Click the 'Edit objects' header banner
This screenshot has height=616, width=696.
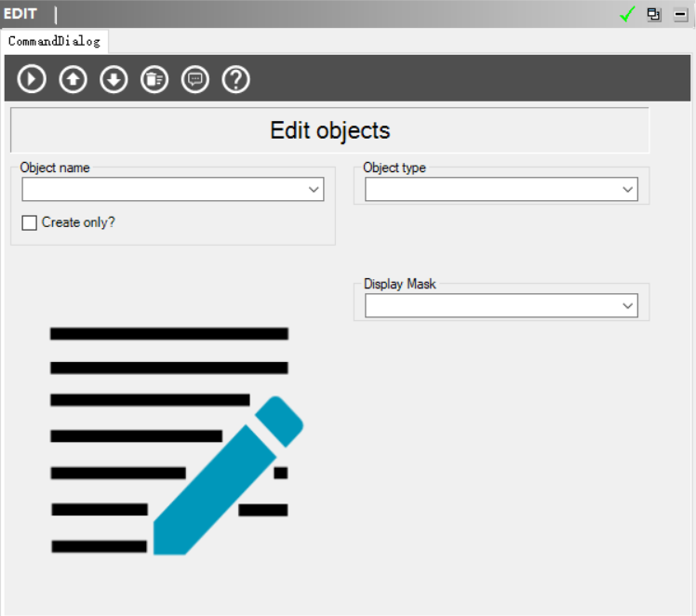coord(329,130)
